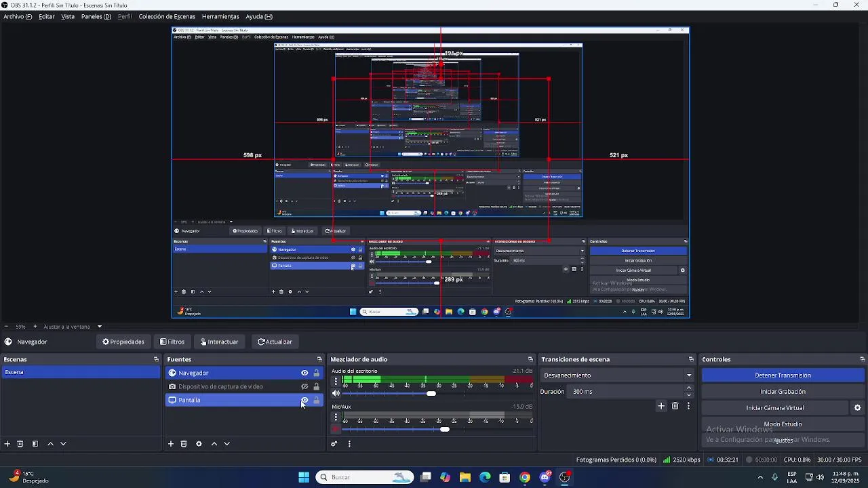The width and height of the screenshot is (868, 488).
Task: Open Propiedades of selected source
Action: [123, 342]
